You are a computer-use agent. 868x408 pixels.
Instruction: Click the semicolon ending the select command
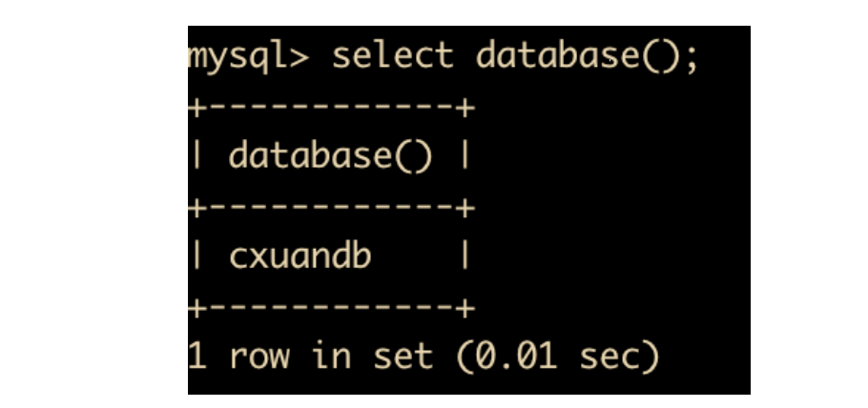tap(692, 59)
